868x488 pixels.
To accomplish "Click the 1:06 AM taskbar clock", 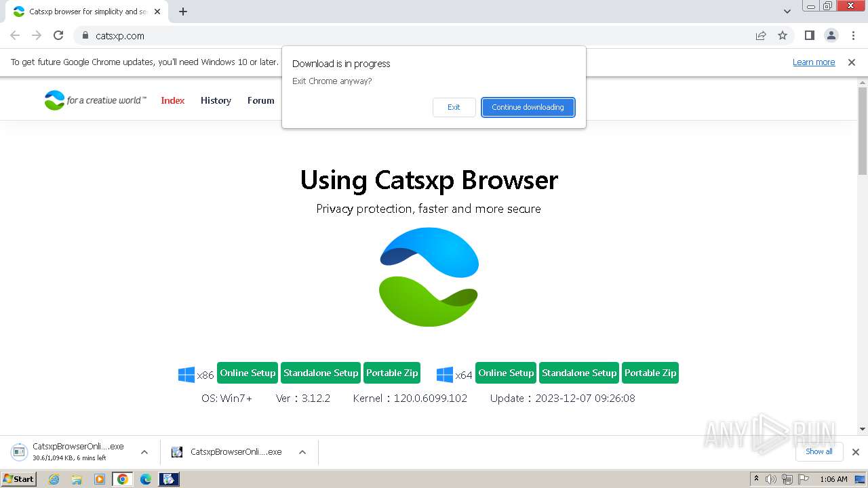I will tap(833, 479).
